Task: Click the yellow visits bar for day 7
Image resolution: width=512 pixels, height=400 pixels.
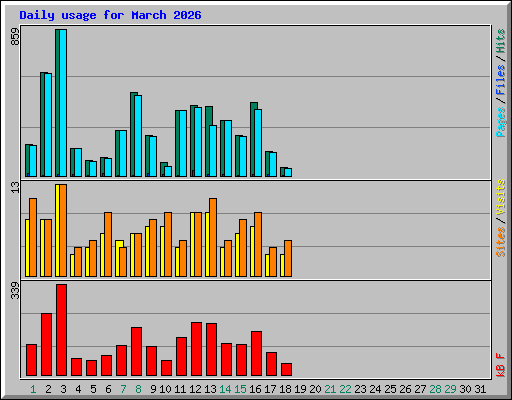Action: [119, 258]
